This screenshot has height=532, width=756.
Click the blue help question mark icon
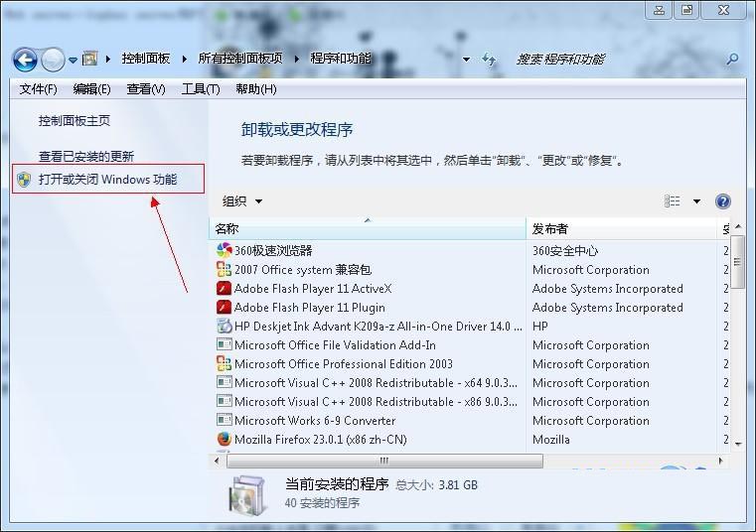tap(723, 200)
